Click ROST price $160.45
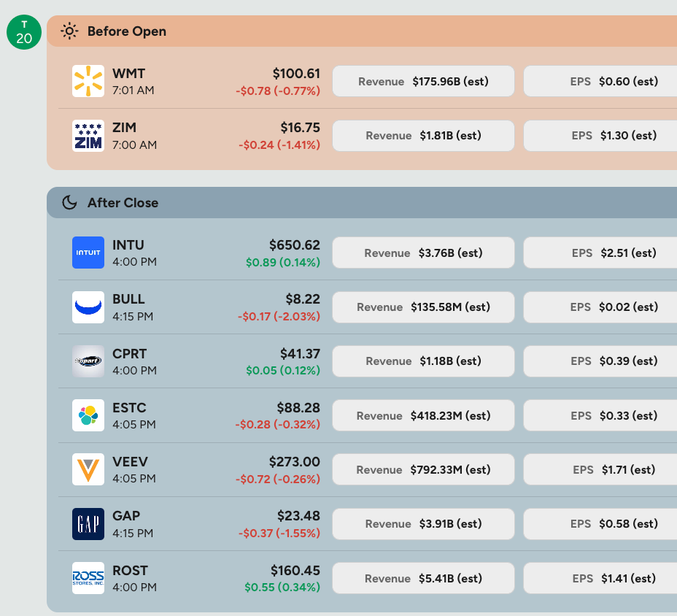 [295, 571]
